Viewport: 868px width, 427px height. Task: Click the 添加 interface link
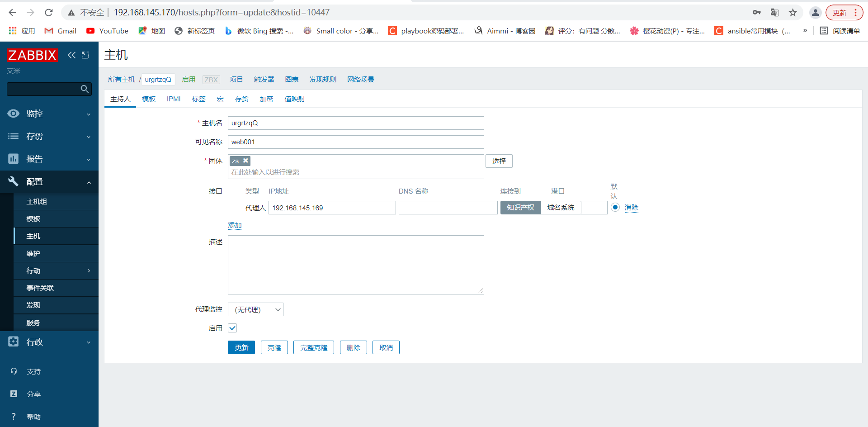click(x=235, y=225)
